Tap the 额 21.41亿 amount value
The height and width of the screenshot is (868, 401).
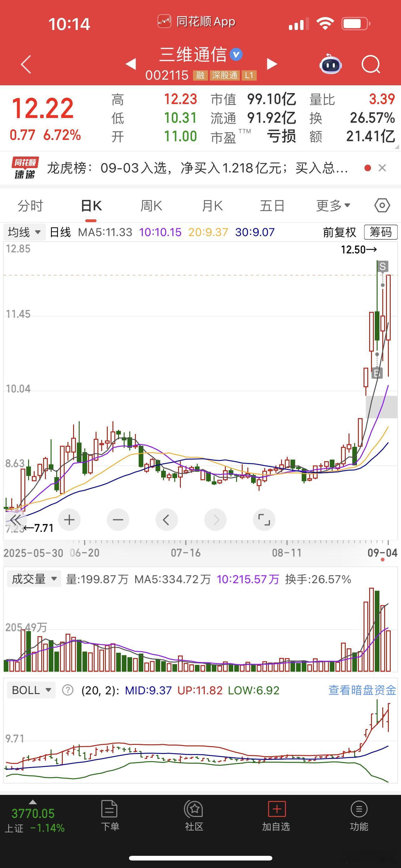pyautogui.click(x=371, y=136)
